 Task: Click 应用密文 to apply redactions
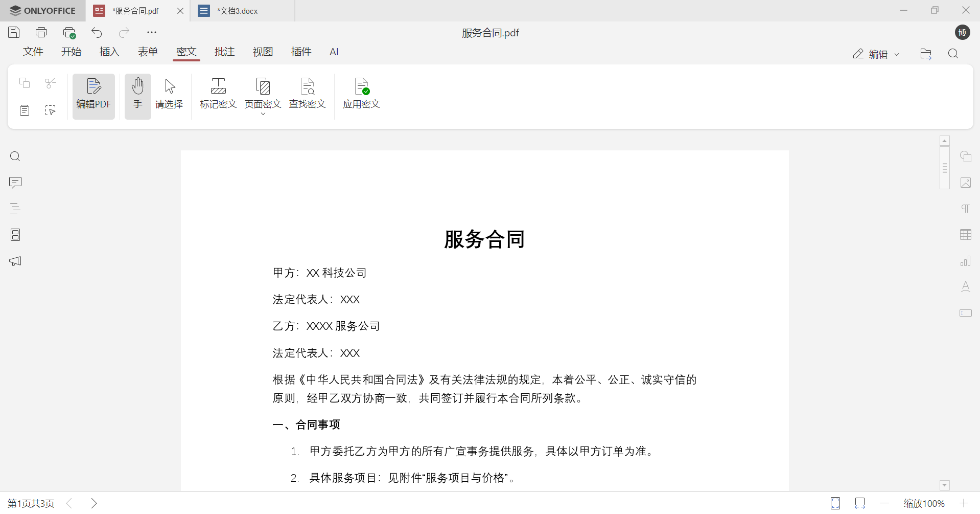(x=361, y=94)
